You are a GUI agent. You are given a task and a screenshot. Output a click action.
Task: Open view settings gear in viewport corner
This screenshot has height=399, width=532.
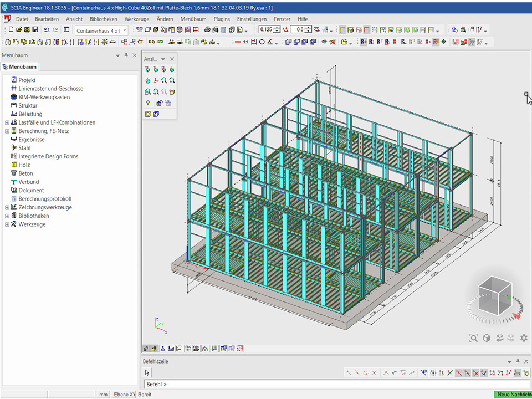tap(523, 337)
